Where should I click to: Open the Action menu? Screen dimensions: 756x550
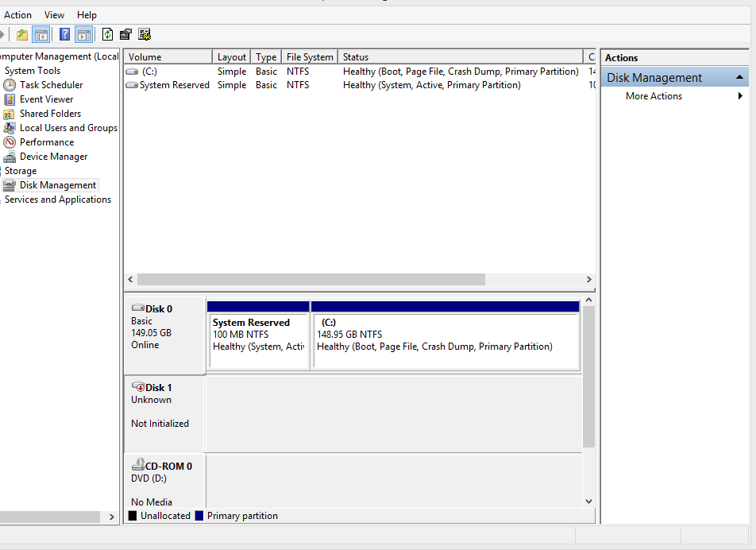[17, 15]
